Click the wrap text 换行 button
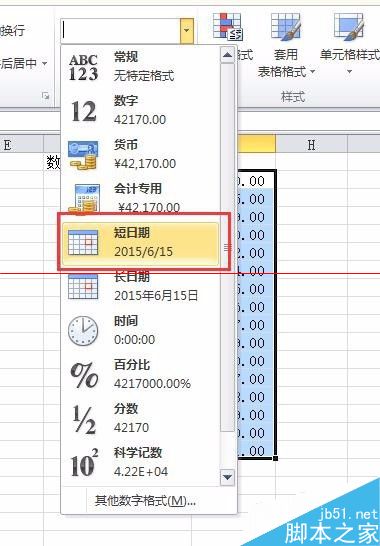380x546 pixels. (13, 31)
